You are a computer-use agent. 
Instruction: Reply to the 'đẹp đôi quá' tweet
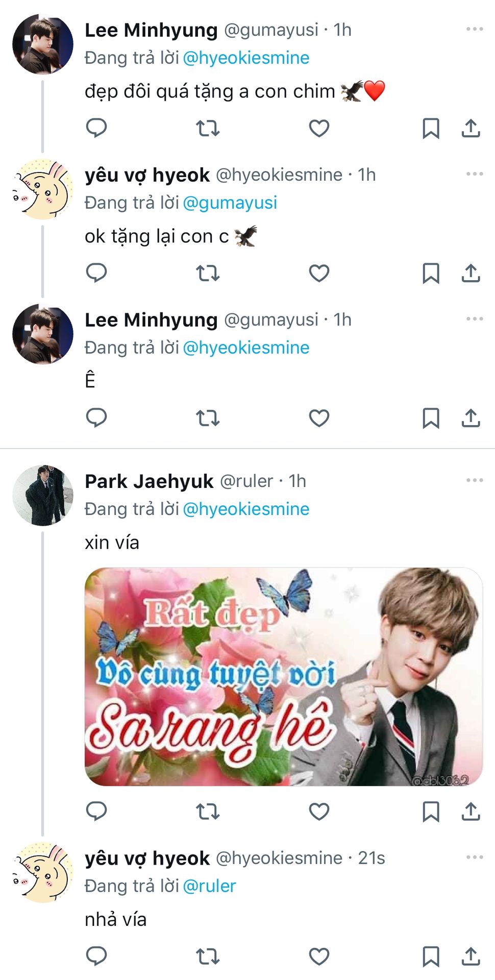click(96, 128)
